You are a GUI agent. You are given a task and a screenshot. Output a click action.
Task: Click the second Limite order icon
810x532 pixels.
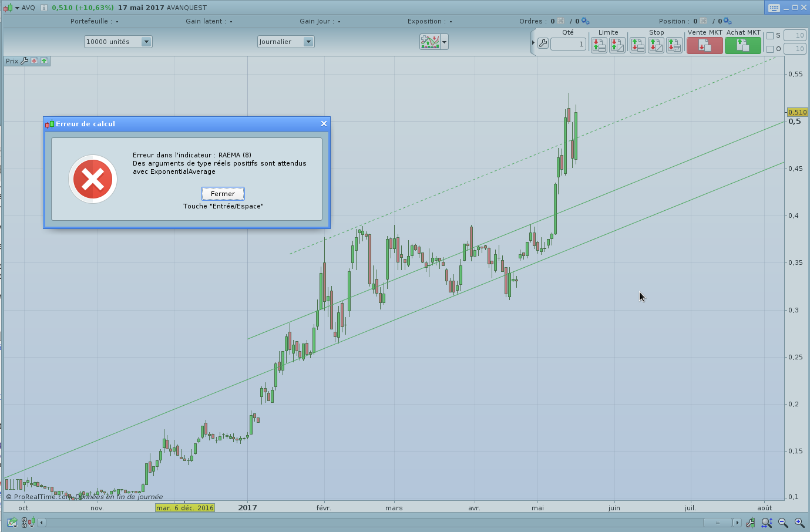(x=617, y=45)
